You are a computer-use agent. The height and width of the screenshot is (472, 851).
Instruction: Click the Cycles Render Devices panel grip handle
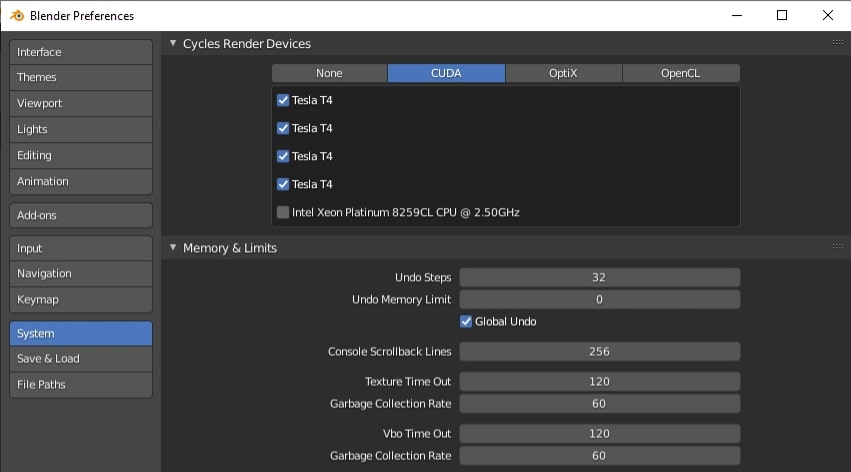[837, 43]
